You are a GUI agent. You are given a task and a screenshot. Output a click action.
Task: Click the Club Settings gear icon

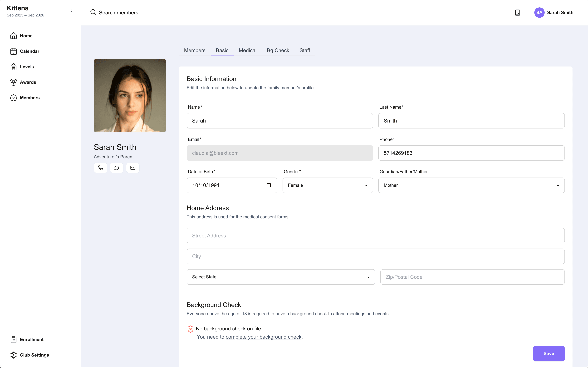point(14,355)
